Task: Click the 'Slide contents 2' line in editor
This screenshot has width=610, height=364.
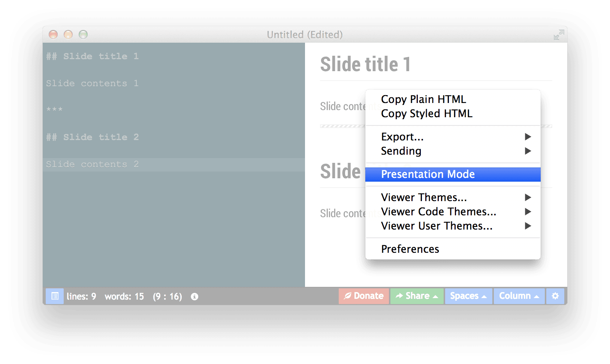Action: point(93,164)
